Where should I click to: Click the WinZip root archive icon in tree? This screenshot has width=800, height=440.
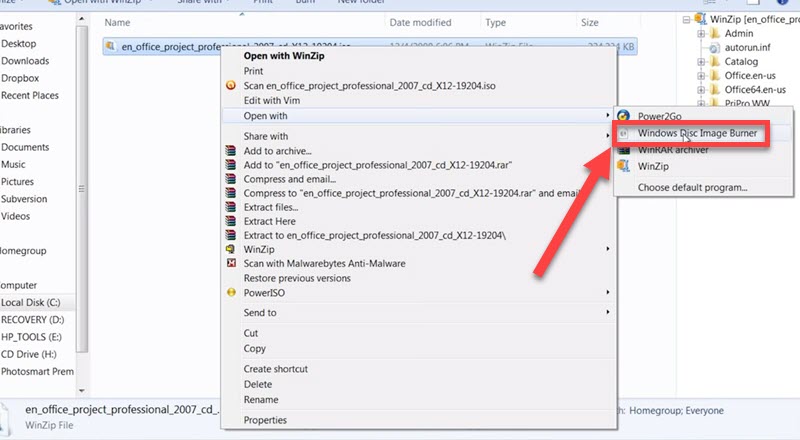(x=701, y=19)
